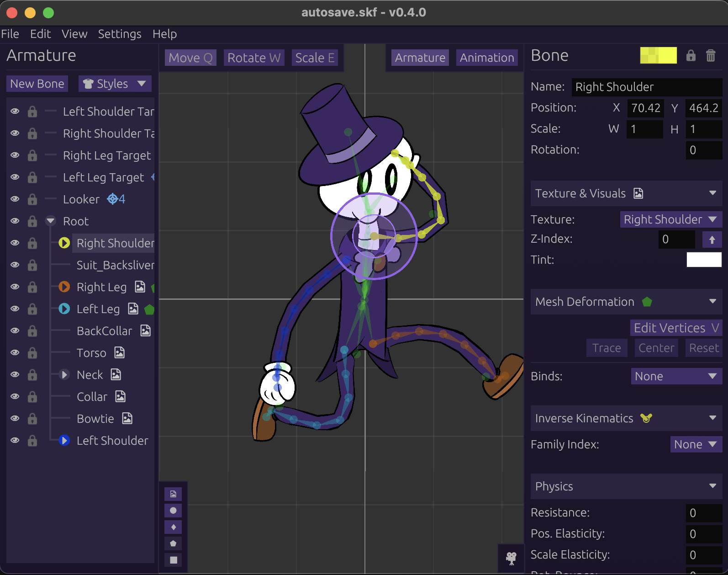This screenshot has height=575, width=728.
Task: Toggle visibility of BackCollar bone
Action: [x=15, y=331]
